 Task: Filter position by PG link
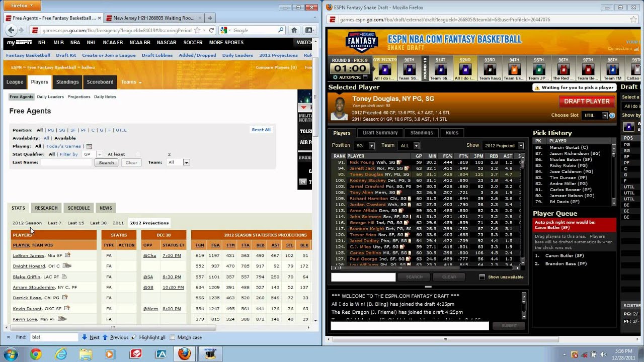point(51,130)
